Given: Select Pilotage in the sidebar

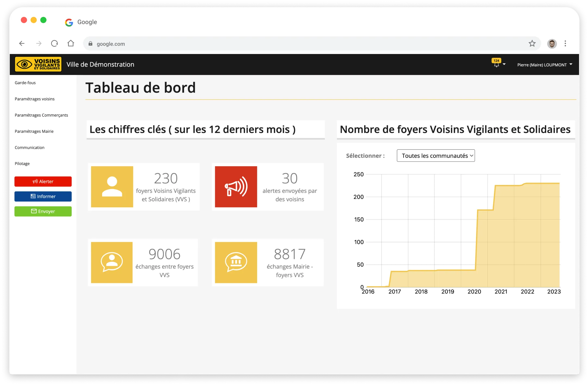Looking at the screenshot, I should pos(22,164).
